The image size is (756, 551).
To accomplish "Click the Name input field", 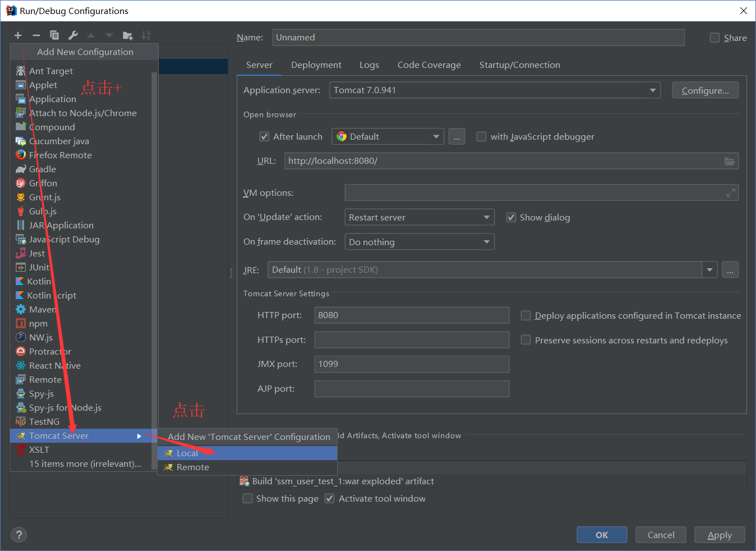I will coord(478,38).
